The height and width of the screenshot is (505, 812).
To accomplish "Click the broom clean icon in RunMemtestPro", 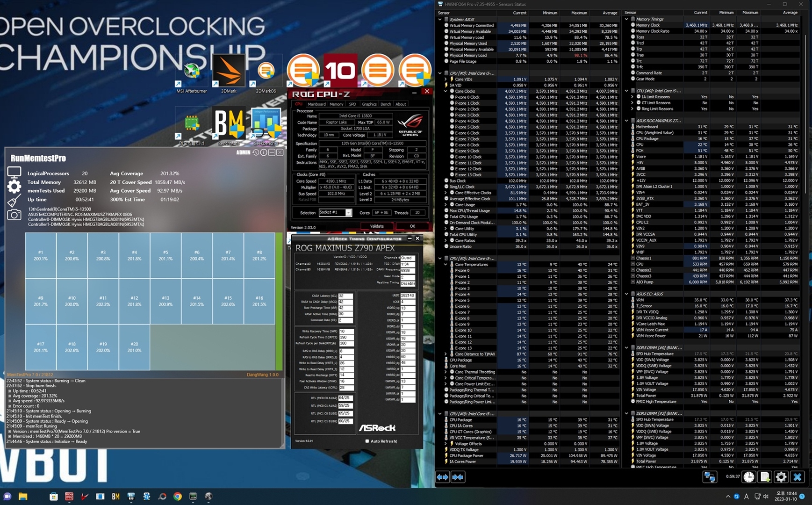I will tap(14, 201).
